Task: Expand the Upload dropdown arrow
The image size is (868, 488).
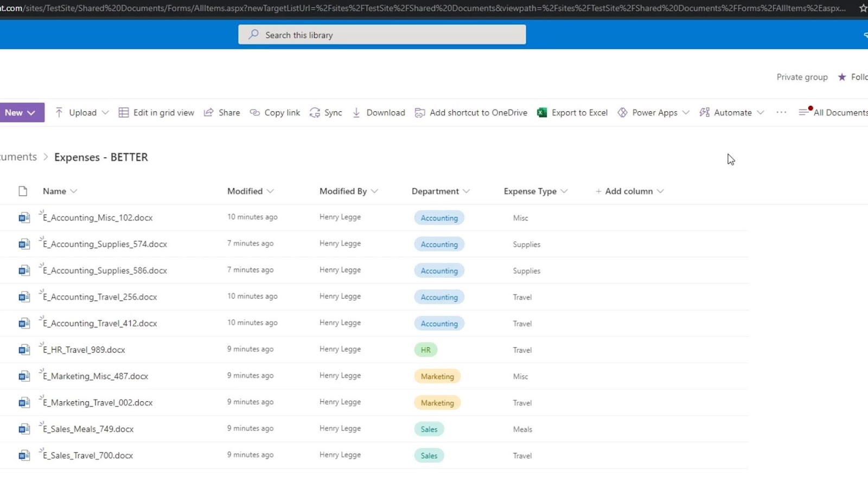Action: coord(105,112)
